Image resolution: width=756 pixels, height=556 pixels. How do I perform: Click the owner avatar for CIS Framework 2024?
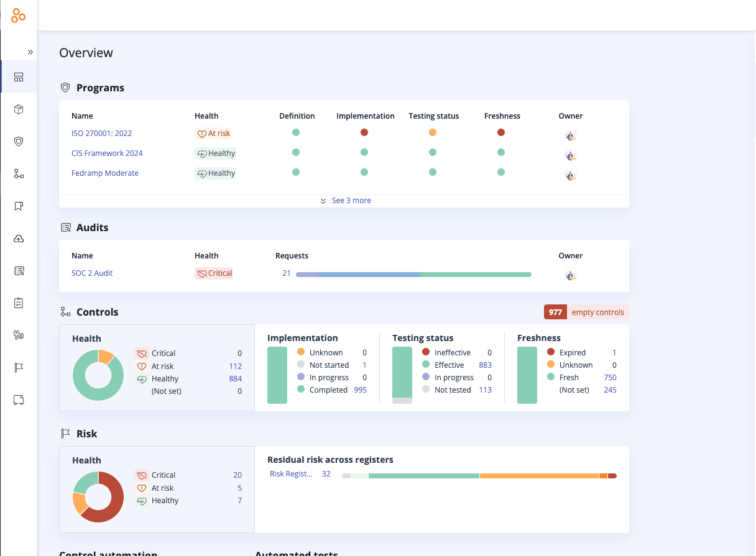pos(570,155)
